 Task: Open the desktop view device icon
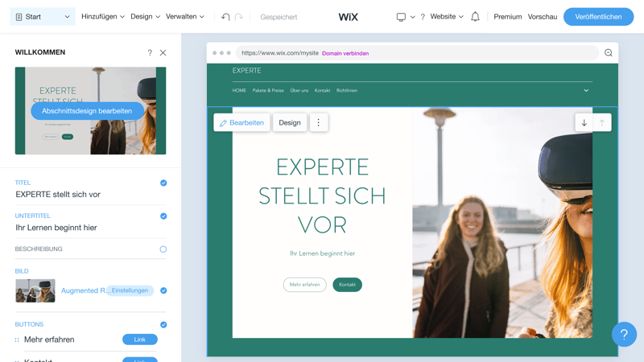pos(401,17)
